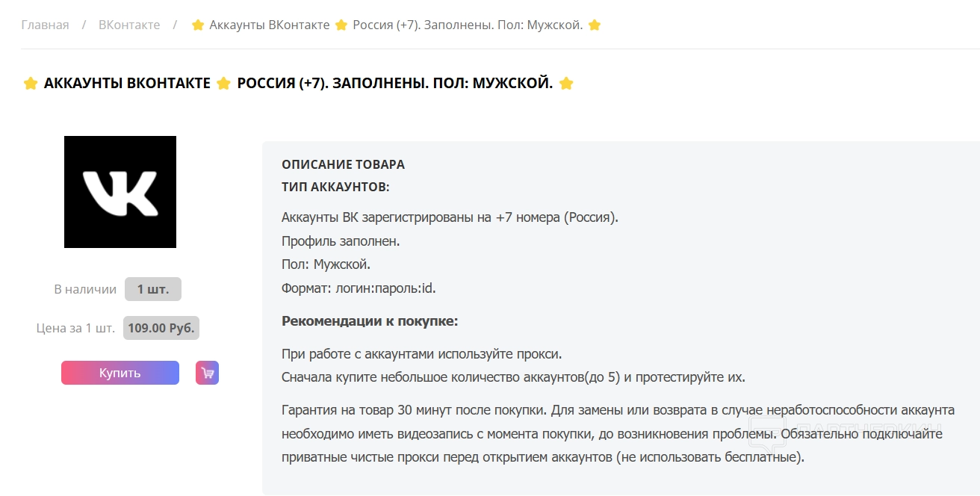The image size is (980, 496).
Task: Click the VK logo product image
Action: pos(120,192)
